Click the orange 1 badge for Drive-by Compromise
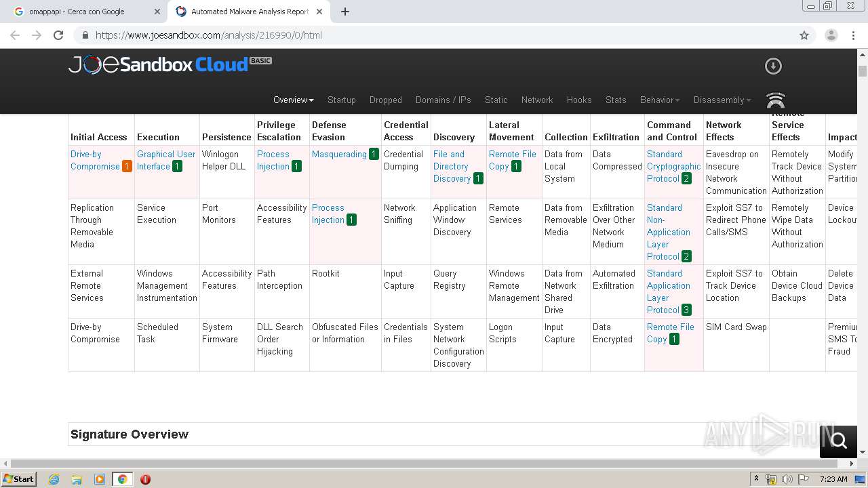The image size is (868, 488). pyautogui.click(x=127, y=166)
